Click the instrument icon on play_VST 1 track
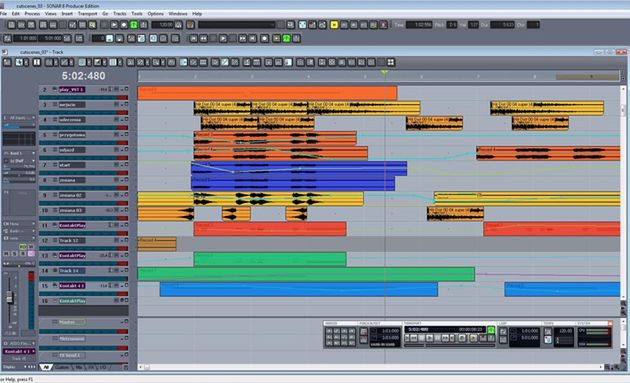The image size is (630, 383). point(55,89)
